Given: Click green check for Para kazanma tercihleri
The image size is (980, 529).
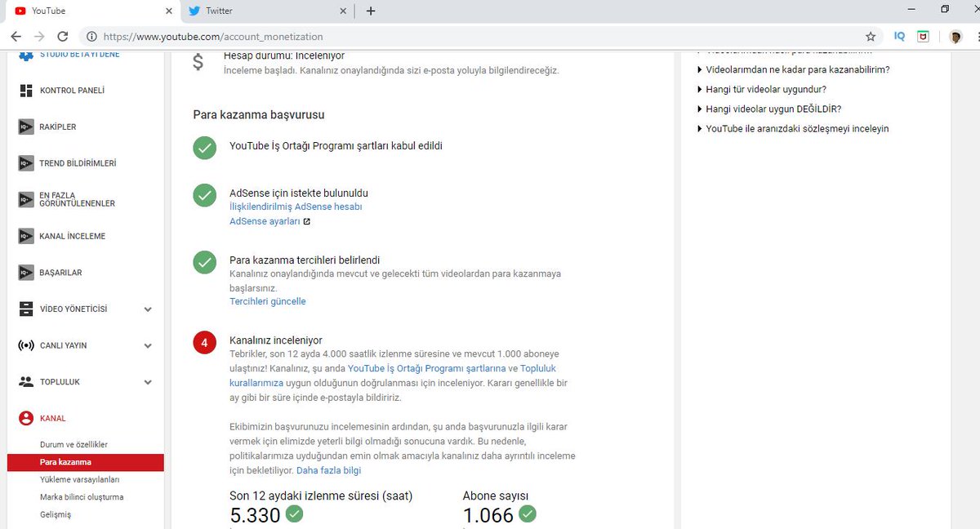Looking at the screenshot, I should click(204, 262).
